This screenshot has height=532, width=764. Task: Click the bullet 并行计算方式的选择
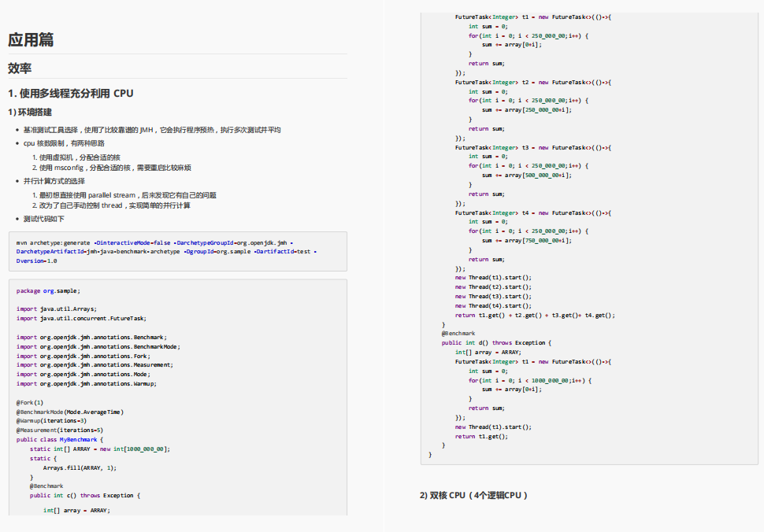tap(54, 181)
